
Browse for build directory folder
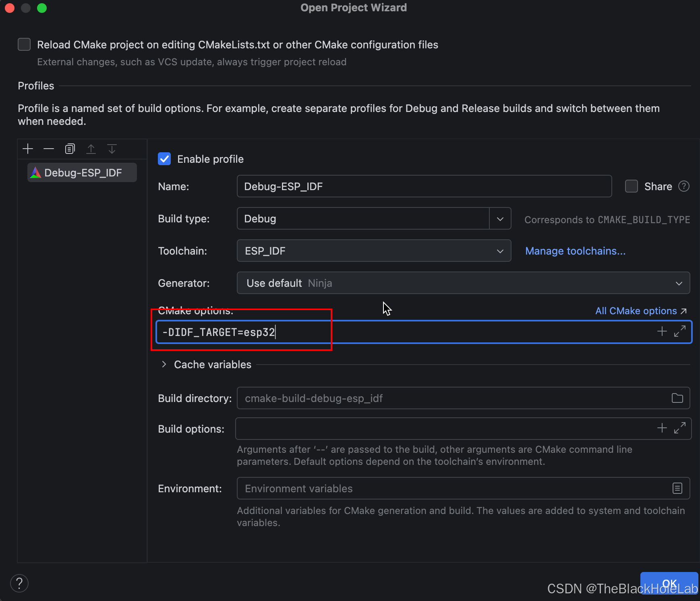[677, 398]
